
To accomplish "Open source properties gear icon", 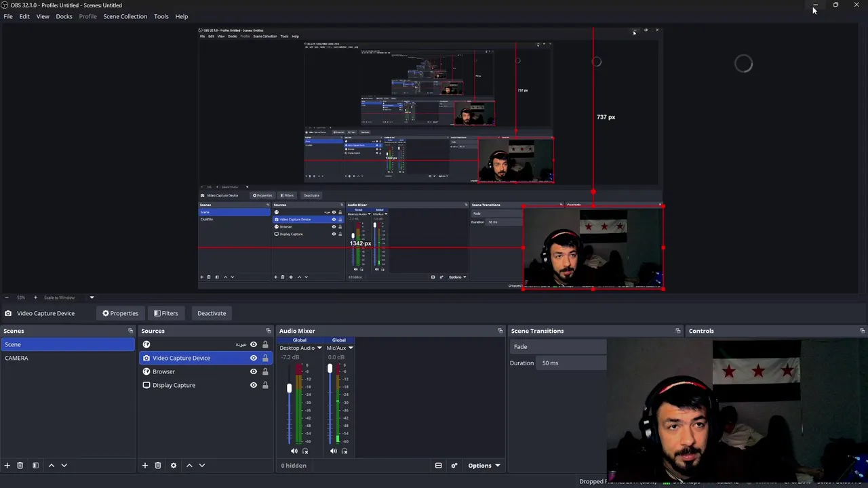I will [174, 466].
